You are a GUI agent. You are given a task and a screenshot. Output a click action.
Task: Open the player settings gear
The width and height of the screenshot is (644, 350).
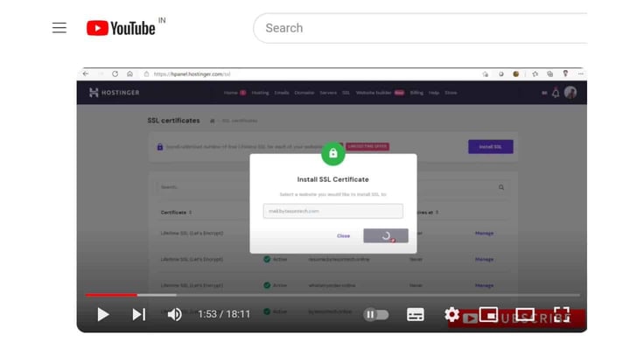[451, 315]
